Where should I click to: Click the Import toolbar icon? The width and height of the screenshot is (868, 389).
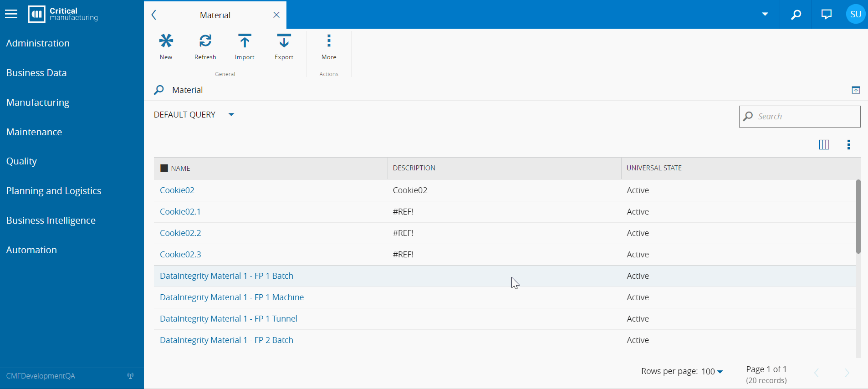pos(245,41)
